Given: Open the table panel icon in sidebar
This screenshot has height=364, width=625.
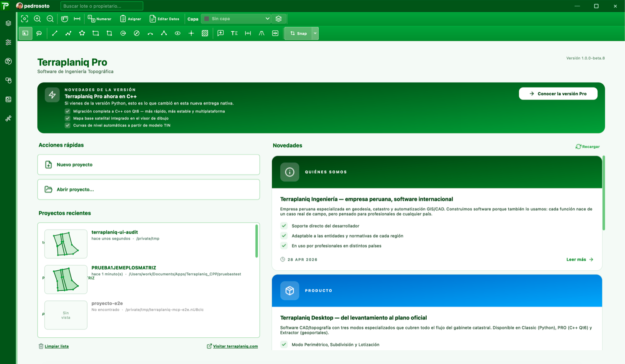Looking at the screenshot, I should (x=8, y=100).
